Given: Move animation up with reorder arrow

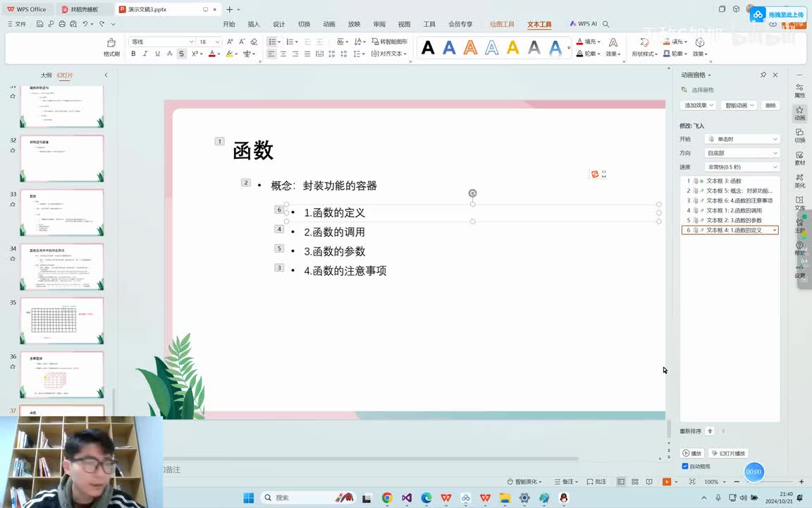Looking at the screenshot, I should [x=710, y=431].
